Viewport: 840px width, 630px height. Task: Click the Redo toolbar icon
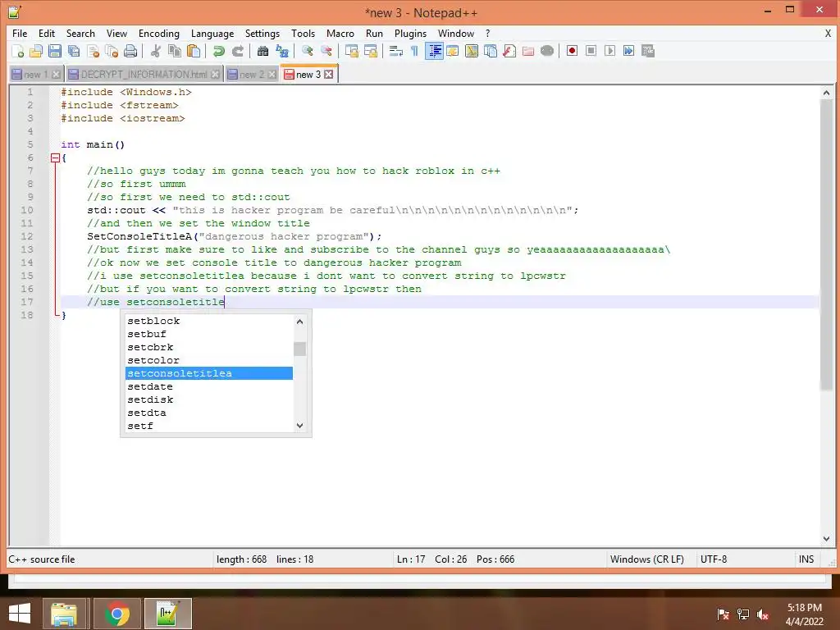[237, 51]
